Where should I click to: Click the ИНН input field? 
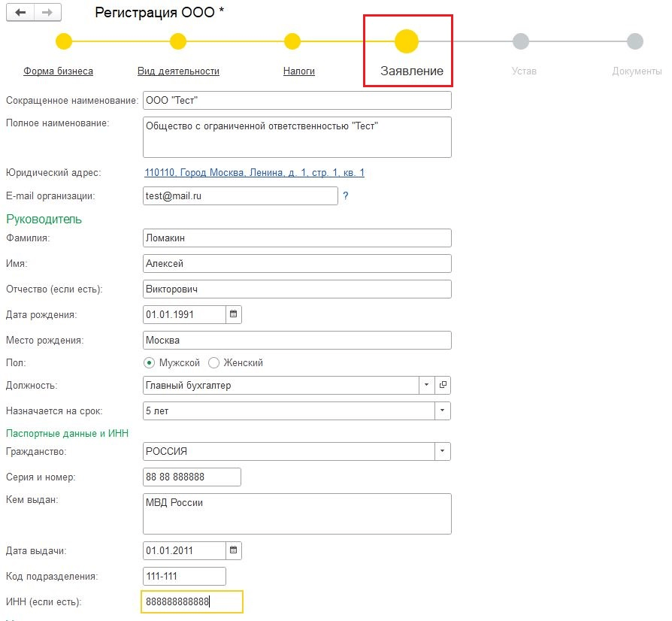point(192,601)
